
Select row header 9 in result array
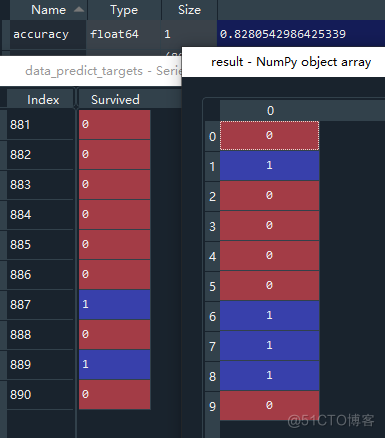[x=212, y=406]
